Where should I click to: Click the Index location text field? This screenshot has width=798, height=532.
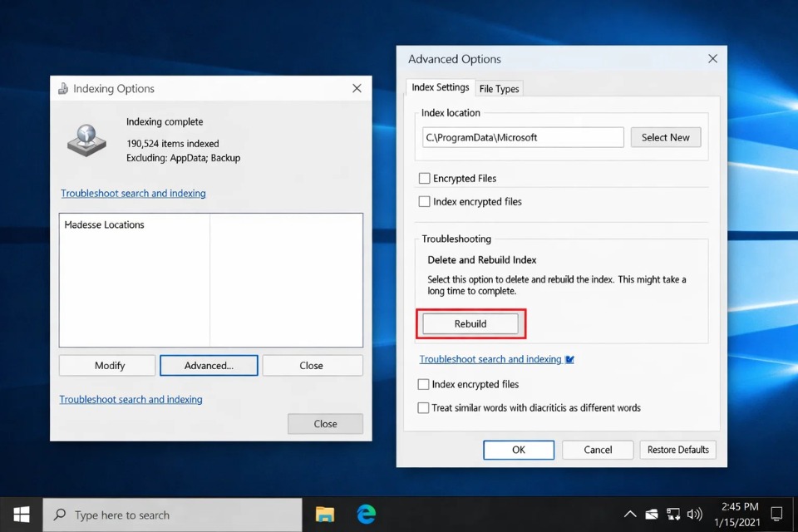point(522,137)
